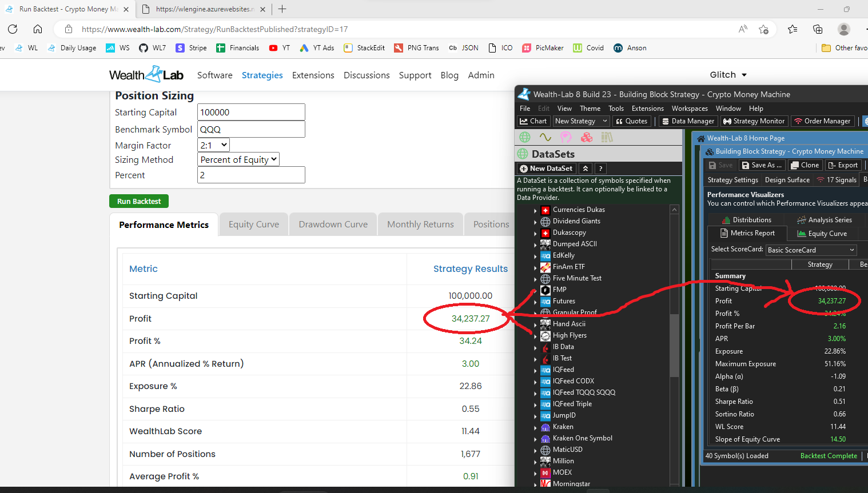This screenshot has width=868, height=493.
Task: Click the DataSets help question mark
Action: [x=600, y=169]
